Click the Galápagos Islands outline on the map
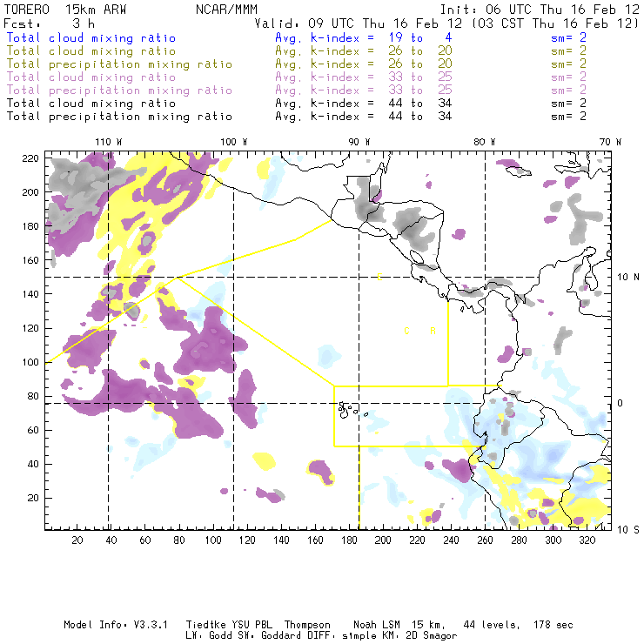 tap(348, 407)
